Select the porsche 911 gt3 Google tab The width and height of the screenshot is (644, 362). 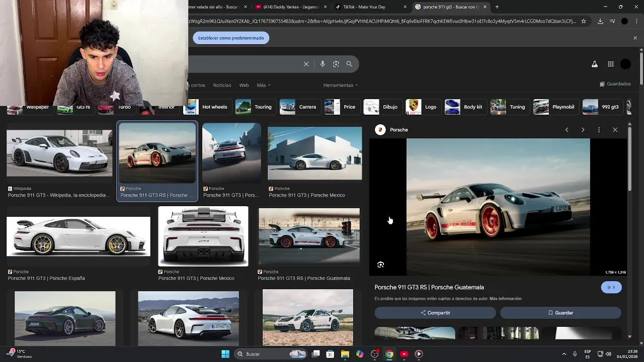451,7
